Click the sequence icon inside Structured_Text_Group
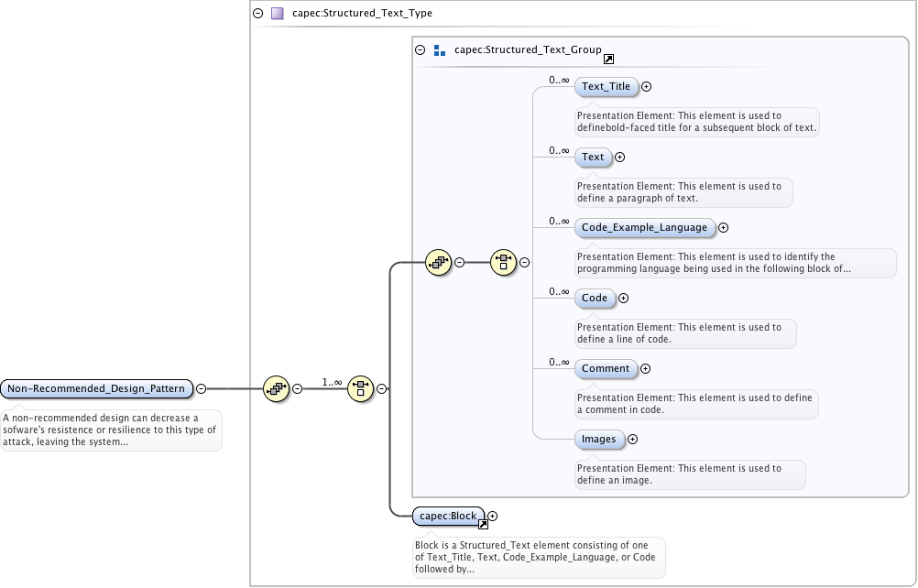This screenshot has width=918, height=588. [438, 262]
